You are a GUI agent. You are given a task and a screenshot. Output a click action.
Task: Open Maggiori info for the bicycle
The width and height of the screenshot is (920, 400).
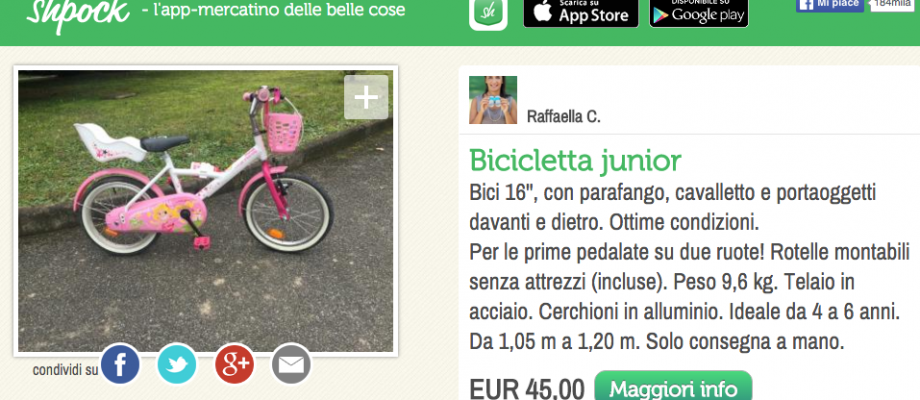(x=673, y=387)
